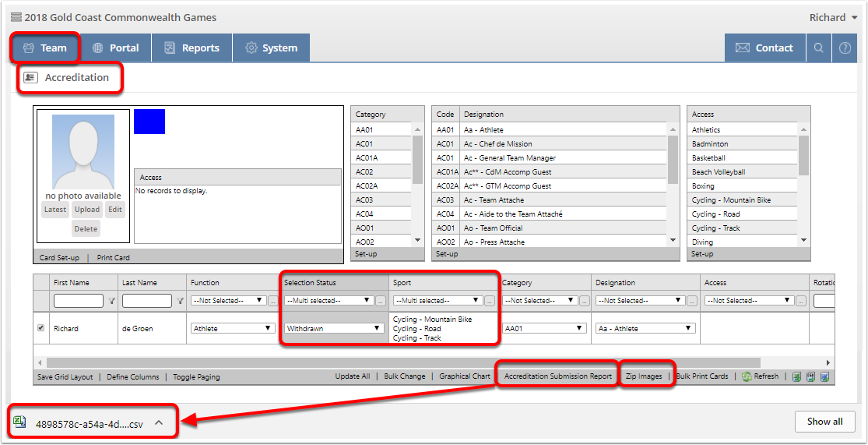Click the ellipsis button beside Designation filter
The image size is (868, 445).
(691, 301)
